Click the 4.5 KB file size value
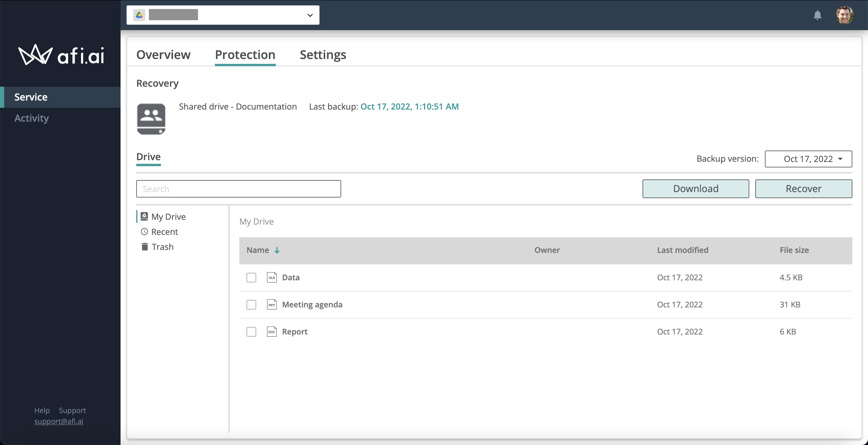868x445 pixels. point(791,277)
